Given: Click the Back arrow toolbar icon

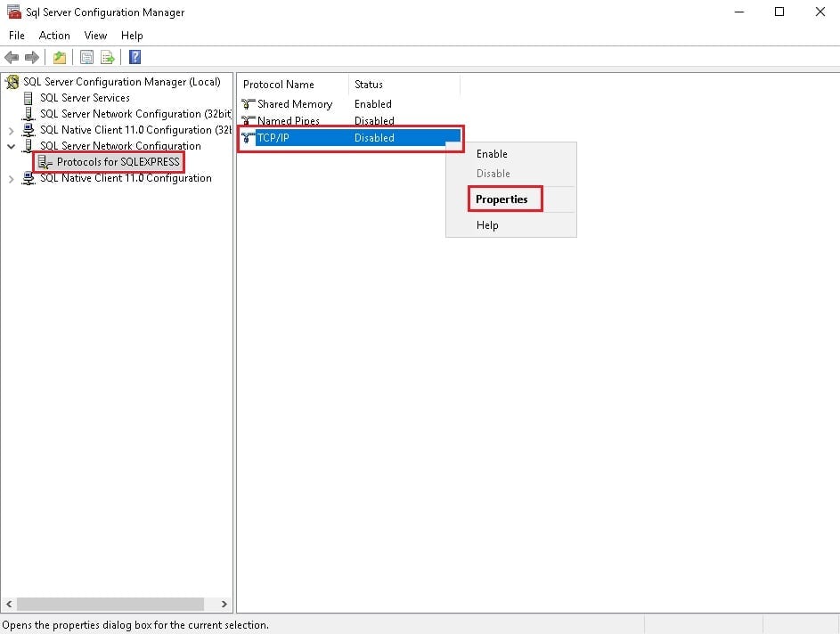Looking at the screenshot, I should (12, 57).
